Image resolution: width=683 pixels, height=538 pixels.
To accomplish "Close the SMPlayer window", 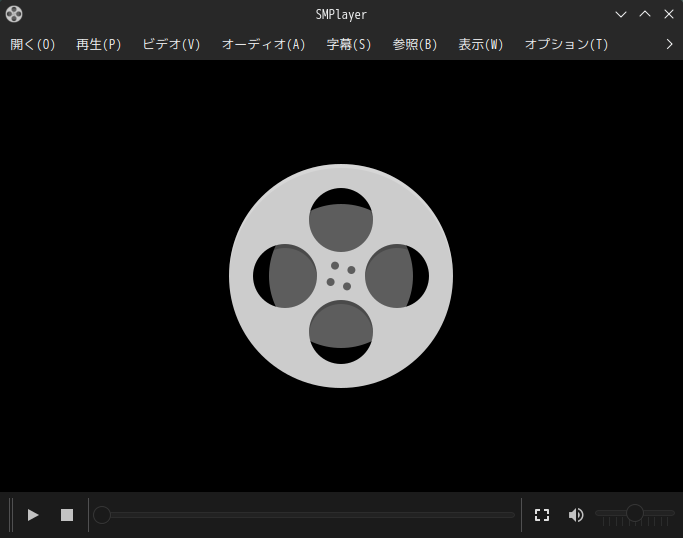I will tap(669, 14).
